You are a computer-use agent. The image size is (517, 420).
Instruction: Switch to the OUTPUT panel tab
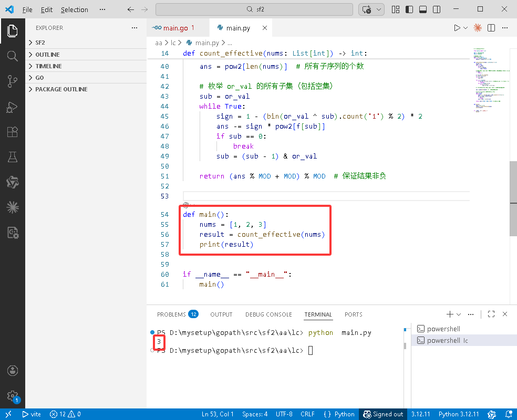221,314
